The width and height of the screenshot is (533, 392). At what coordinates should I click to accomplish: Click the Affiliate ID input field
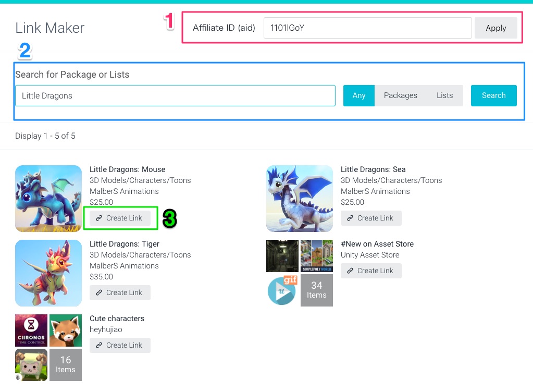click(367, 28)
